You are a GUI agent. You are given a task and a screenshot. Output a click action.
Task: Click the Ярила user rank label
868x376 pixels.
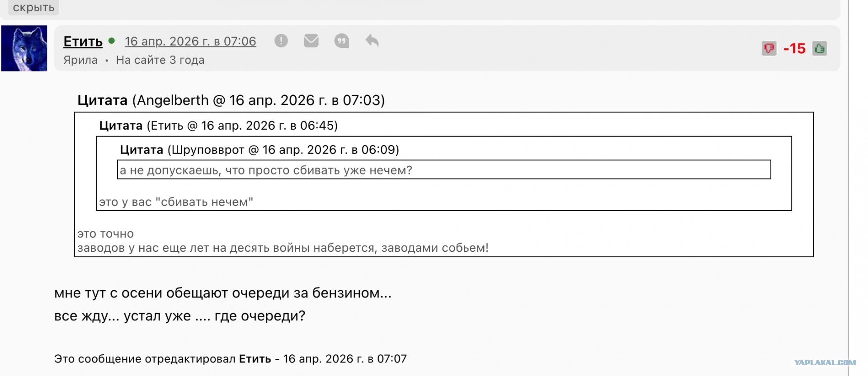point(80,60)
